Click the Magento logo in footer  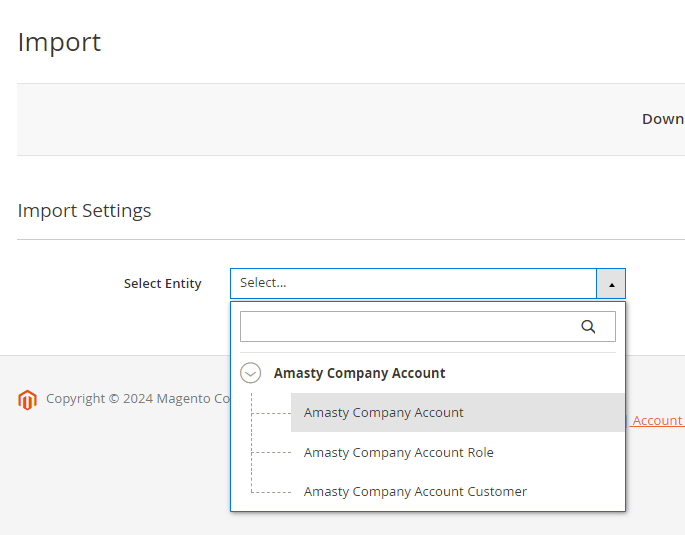coord(27,400)
